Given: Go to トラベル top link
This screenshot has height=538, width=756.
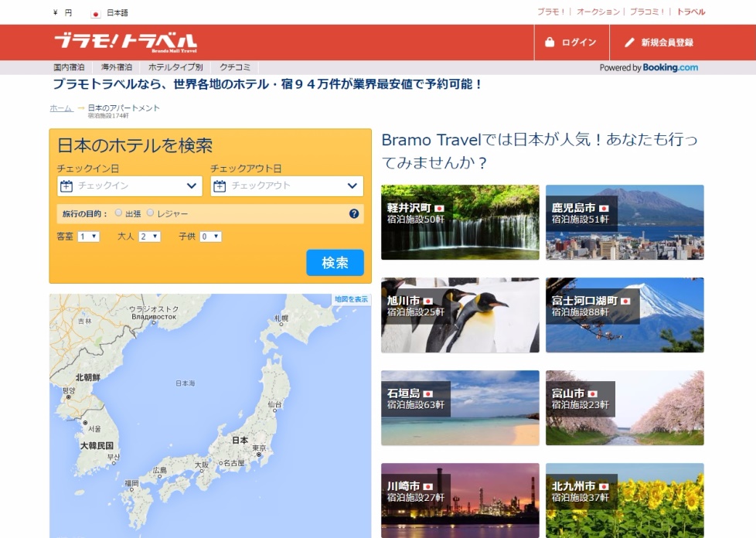Looking at the screenshot, I should (x=691, y=12).
